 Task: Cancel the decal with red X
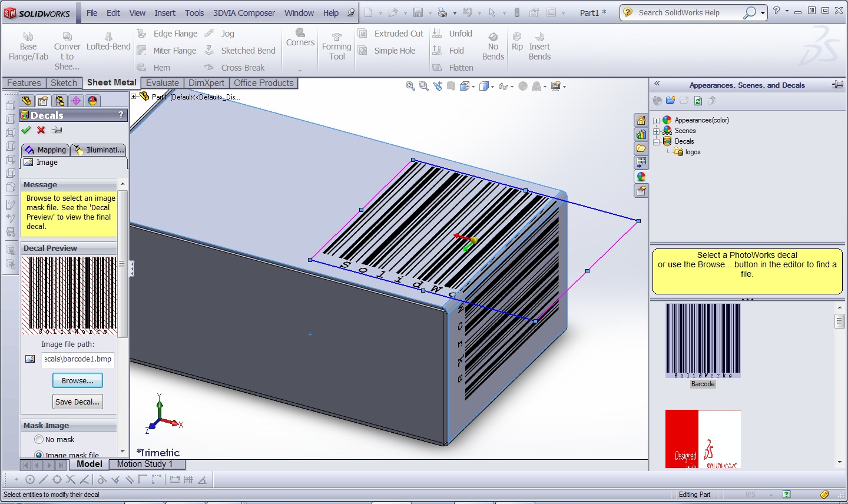pos(41,130)
